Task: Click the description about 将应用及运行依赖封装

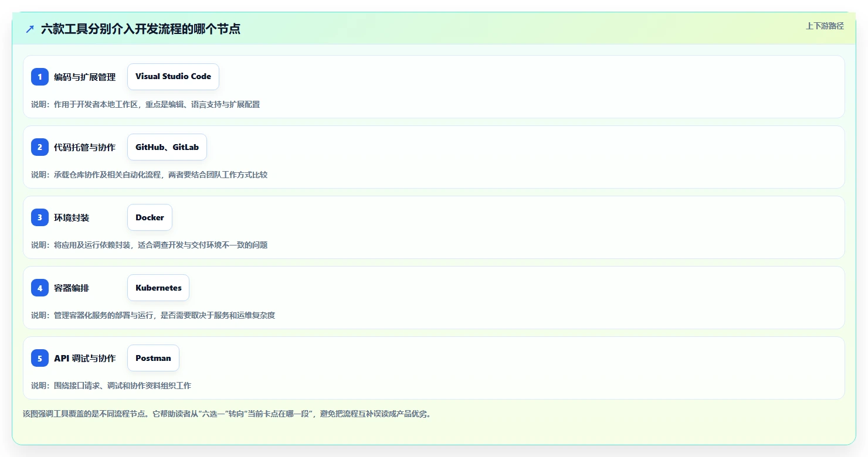Action: pos(150,245)
